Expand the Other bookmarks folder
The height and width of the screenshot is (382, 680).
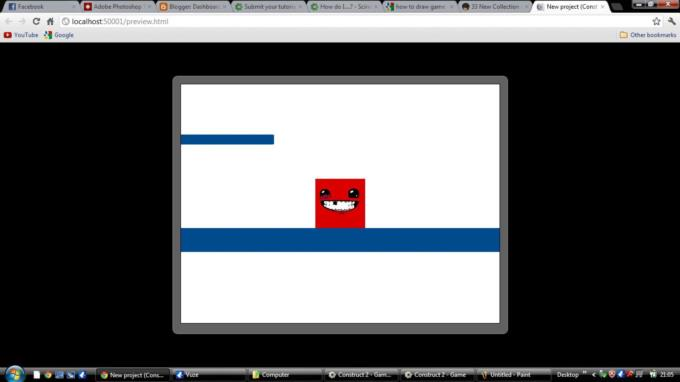(x=648, y=35)
